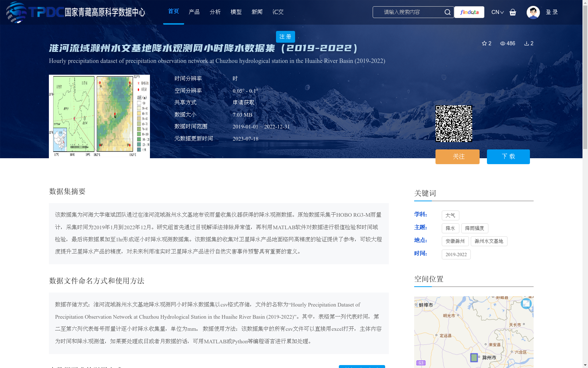Image resolution: width=588 pixels, height=368 pixels.
Task: Click the 2023-07-18 metadata update date
Action: pos(245,139)
